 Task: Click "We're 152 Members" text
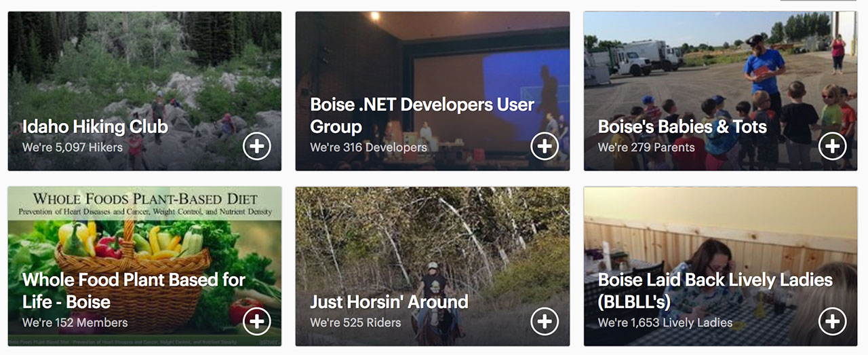tap(75, 323)
